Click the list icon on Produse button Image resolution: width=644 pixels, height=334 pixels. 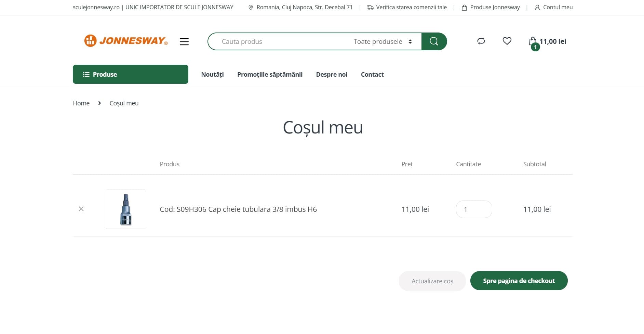click(x=86, y=74)
